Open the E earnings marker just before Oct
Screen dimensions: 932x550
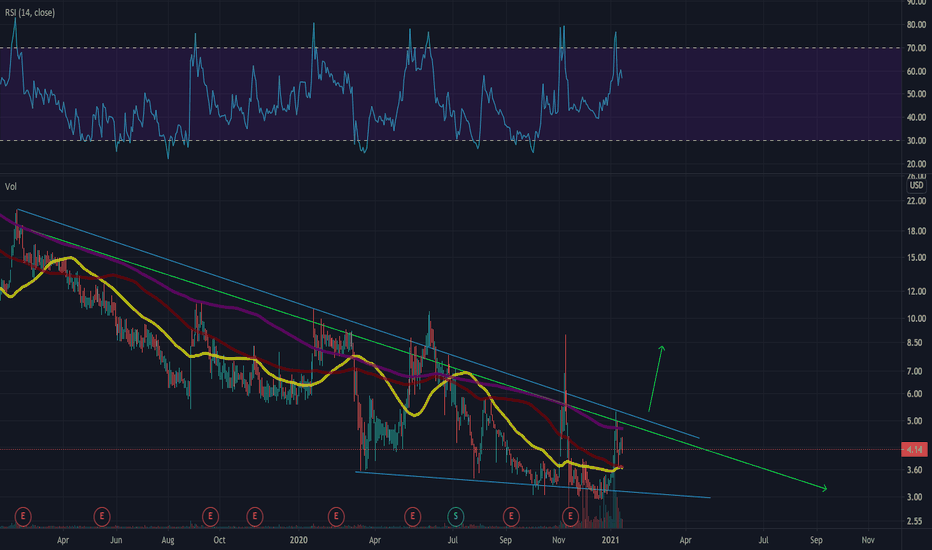click(210, 516)
